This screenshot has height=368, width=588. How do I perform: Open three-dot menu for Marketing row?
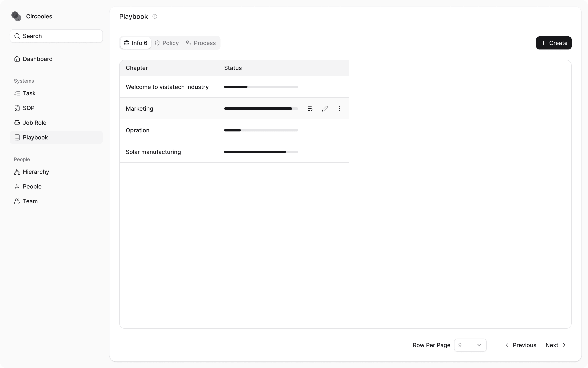tap(340, 109)
